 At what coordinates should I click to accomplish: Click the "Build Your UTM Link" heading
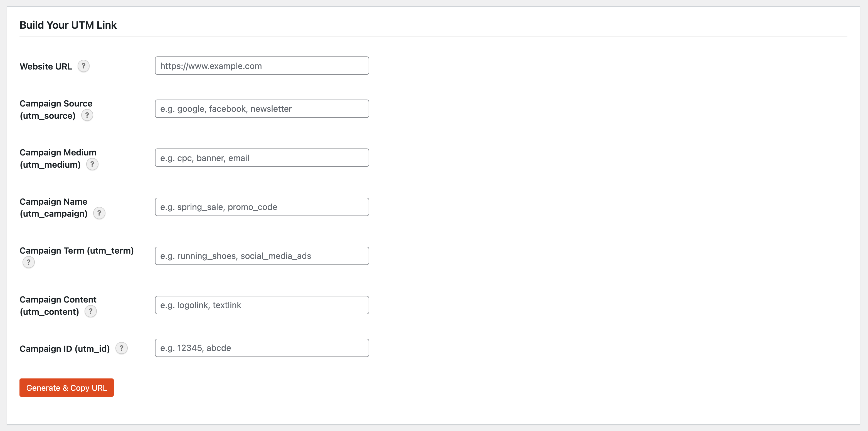(68, 25)
